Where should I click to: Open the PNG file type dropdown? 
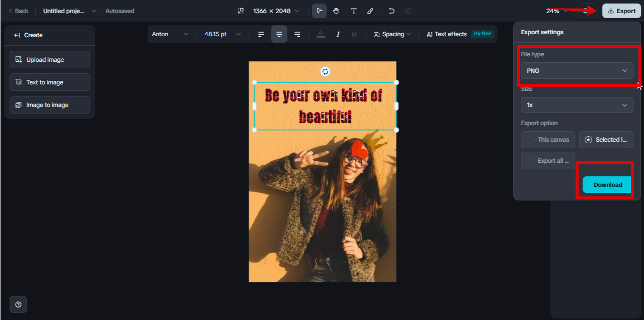pos(577,71)
